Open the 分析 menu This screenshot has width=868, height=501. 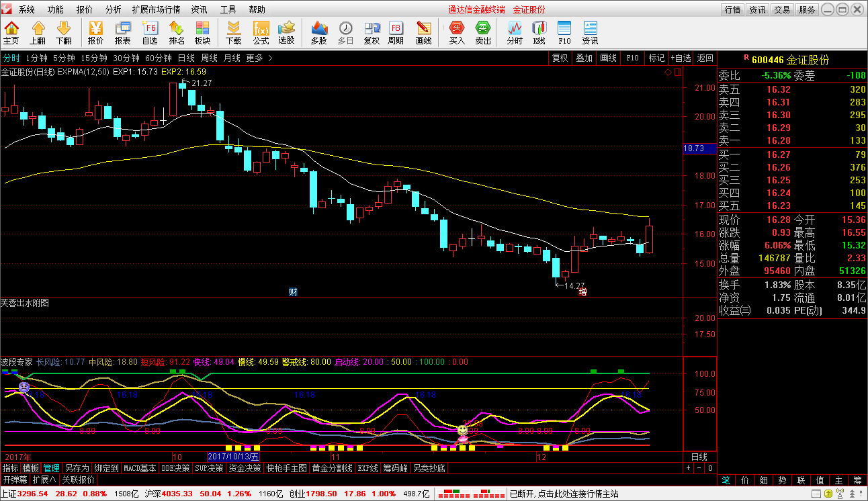point(114,9)
